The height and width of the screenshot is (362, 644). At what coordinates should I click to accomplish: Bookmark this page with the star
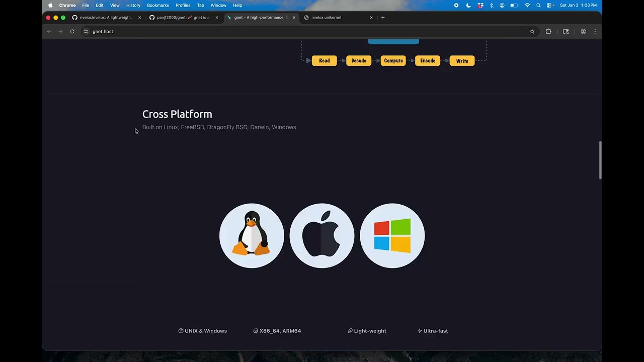[x=532, y=31]
